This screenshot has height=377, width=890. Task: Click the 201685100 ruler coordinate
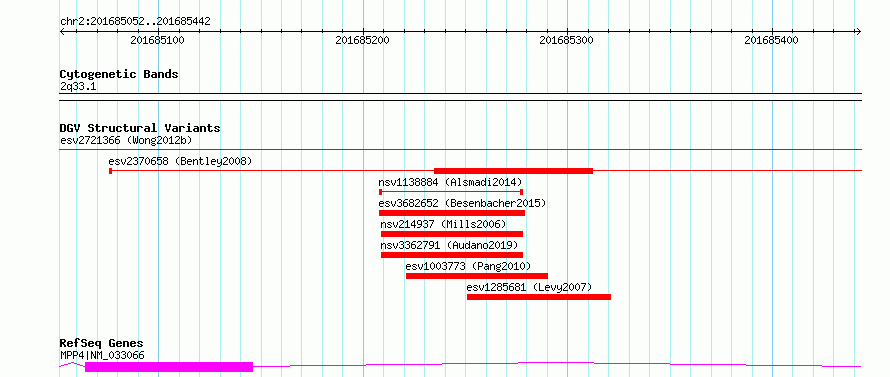(157, 40)
